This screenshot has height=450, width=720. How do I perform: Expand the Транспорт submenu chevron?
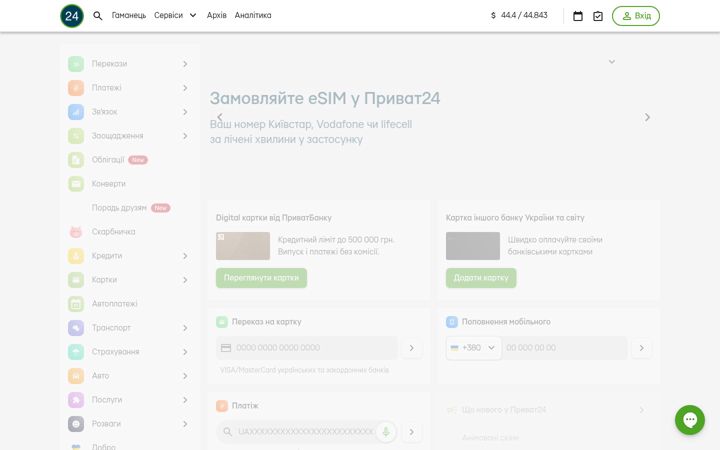[185, 328]
